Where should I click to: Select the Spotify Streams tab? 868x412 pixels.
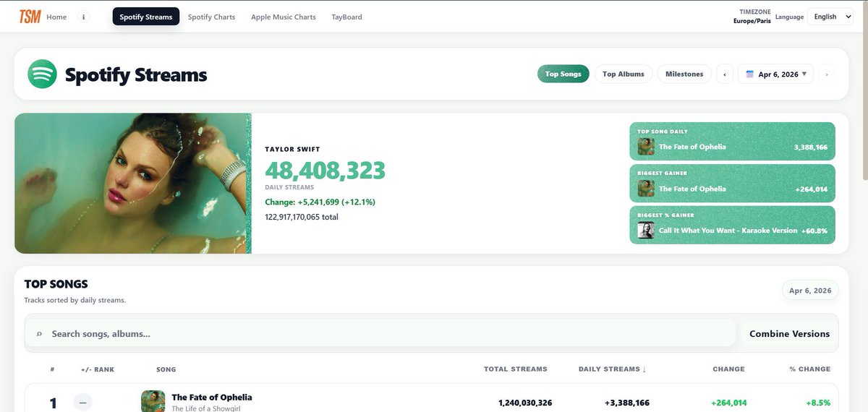coord(146,17)
